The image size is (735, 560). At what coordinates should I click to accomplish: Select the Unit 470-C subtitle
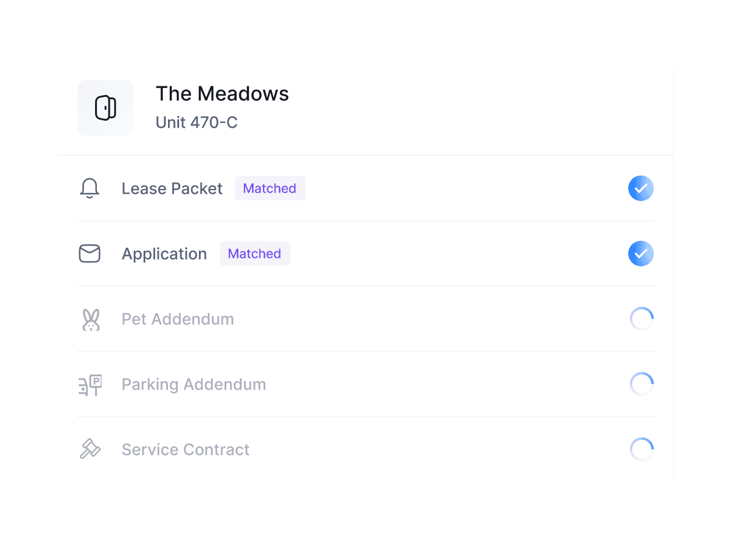[197, 123]
